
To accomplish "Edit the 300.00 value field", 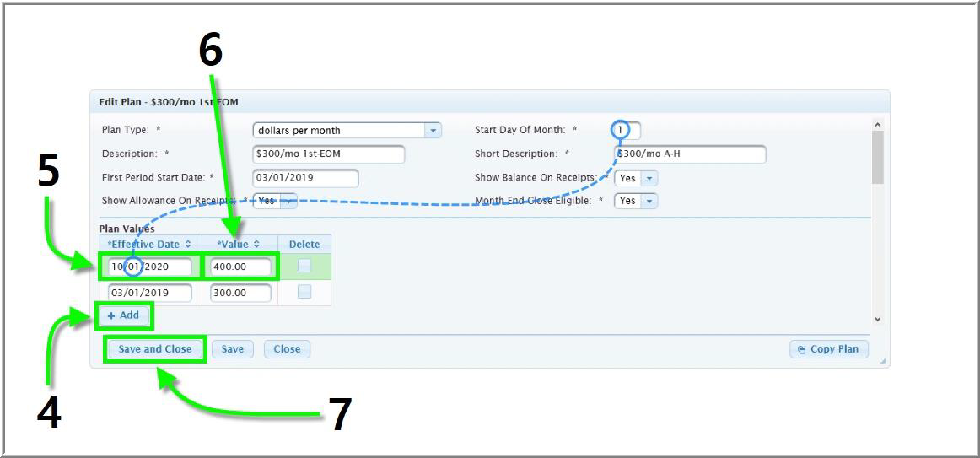I will (x=240, y=293).
